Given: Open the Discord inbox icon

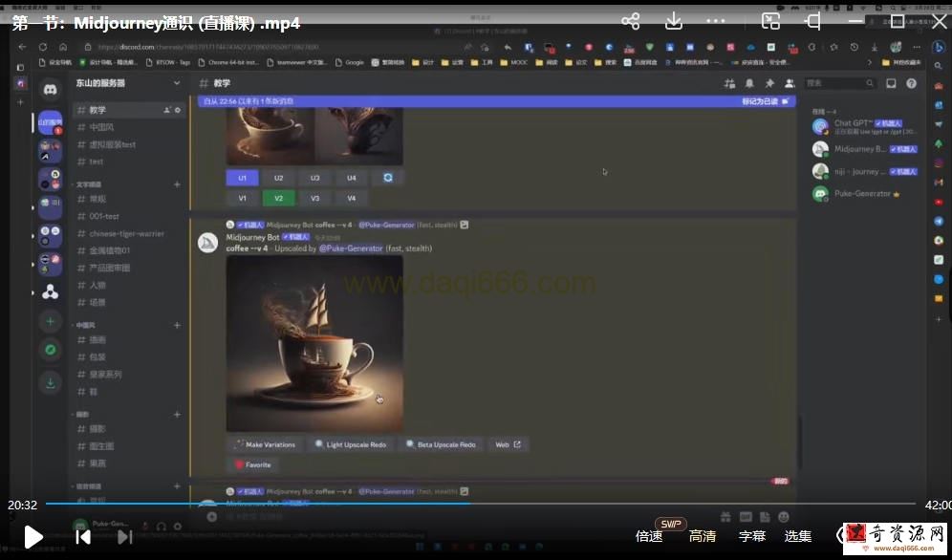Looking at the screenshot, I should (x=891, y=83).
